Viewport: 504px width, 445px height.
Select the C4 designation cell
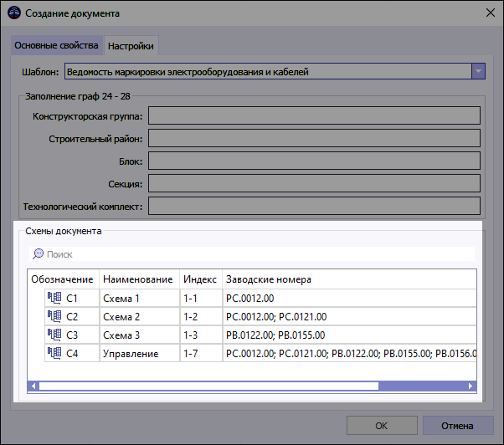72,354
